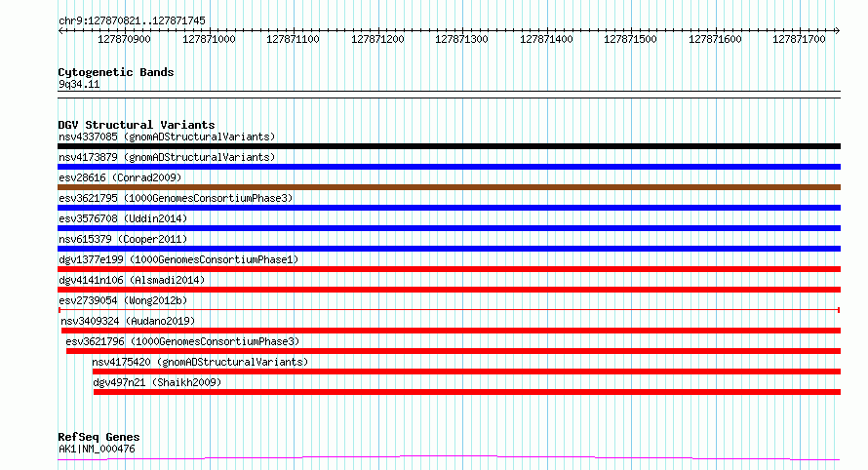868x470 pixels.
Task: Select the nsv615379 Cooper2011 label
Action: point(123,239)
